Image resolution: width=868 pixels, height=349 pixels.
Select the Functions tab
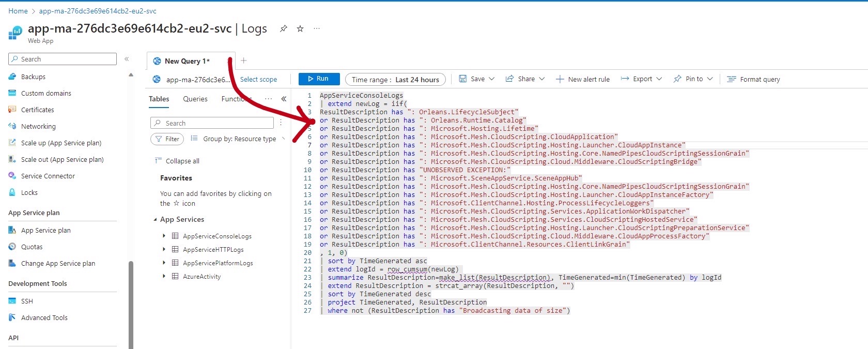tap(236, 99)
